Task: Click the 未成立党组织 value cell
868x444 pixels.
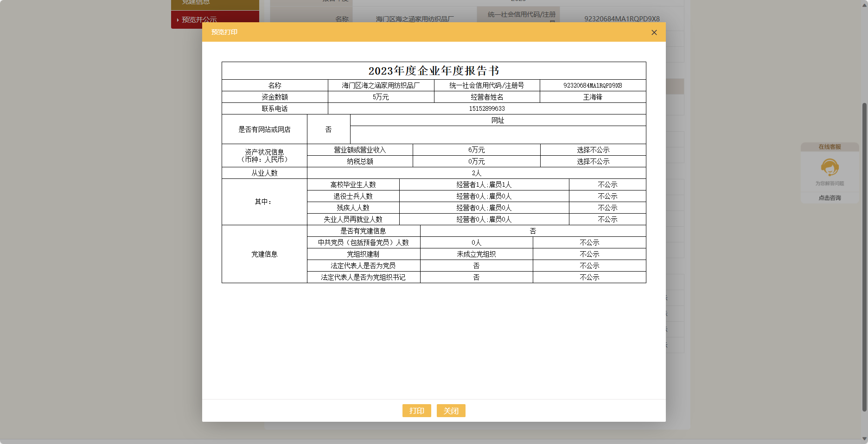Action: [476, 254]
